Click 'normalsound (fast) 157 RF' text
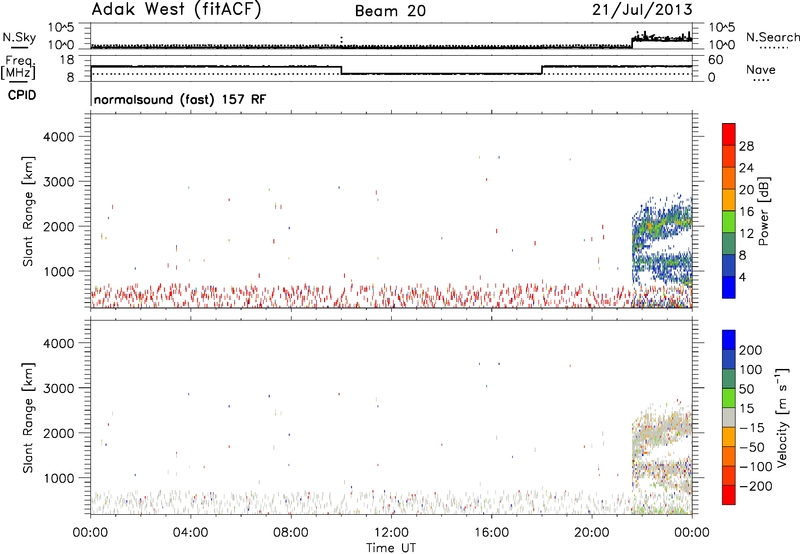Viewport: 800px width, 554px height. tap(180, 99)
